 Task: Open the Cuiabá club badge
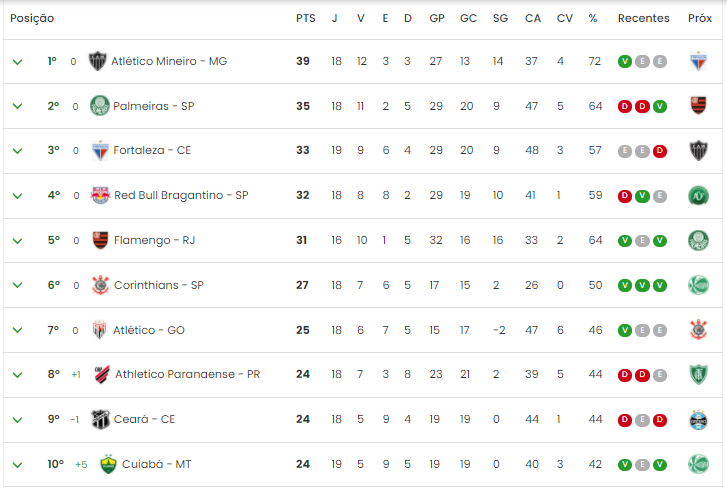coord(108,464)
